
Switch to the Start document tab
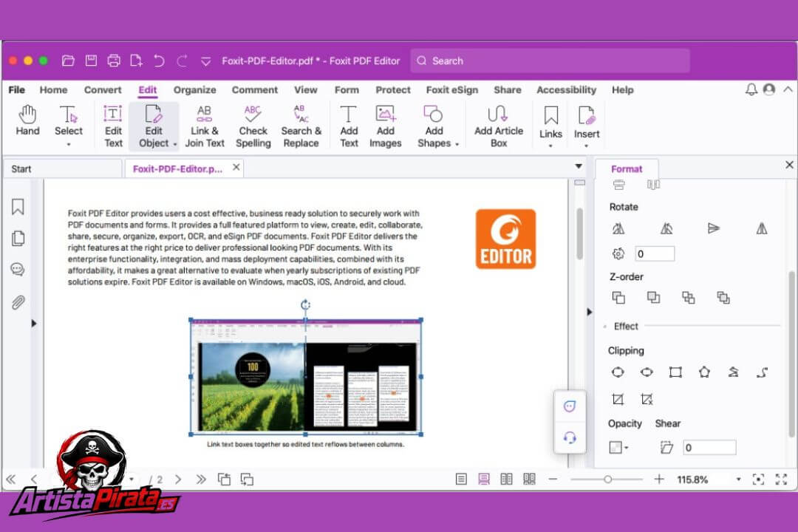tap(62, 168)
